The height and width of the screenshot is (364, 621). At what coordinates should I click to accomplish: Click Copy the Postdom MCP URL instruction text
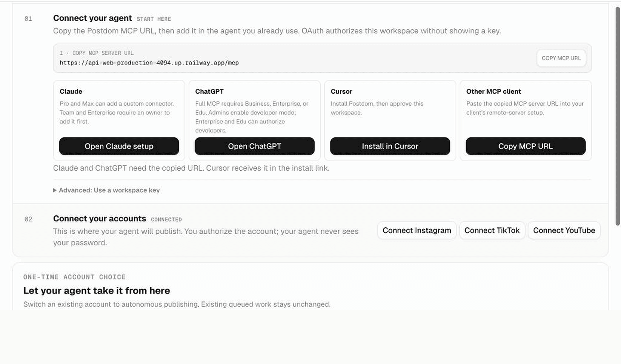coord(277,31)
